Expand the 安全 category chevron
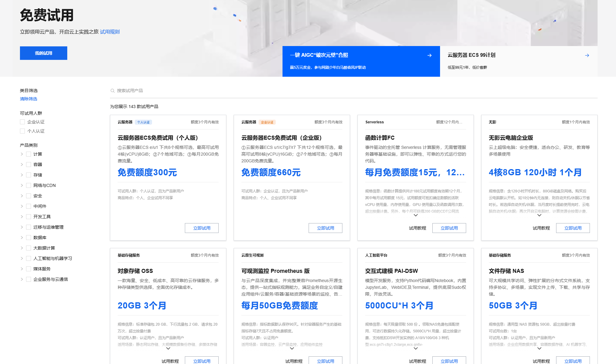The width and height of the screenshot is (616, 364). [22, 196]
